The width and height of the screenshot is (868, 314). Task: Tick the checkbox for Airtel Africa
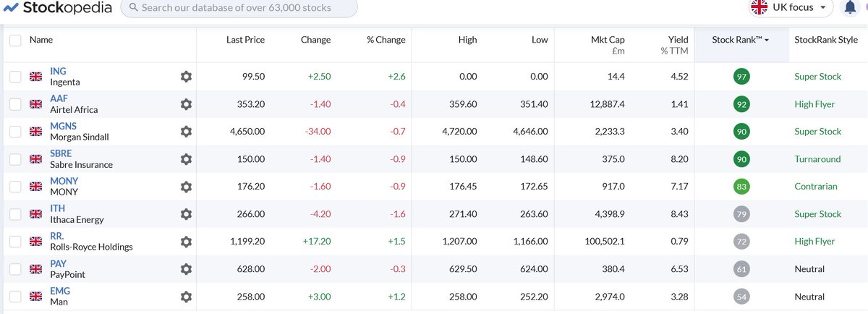[x=15, y=104]
